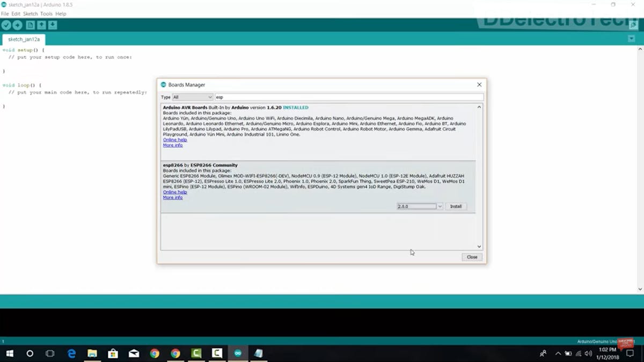Open the Mail app from the taskbar
This screenshot has height=362, width=644.
coord(134,353)
